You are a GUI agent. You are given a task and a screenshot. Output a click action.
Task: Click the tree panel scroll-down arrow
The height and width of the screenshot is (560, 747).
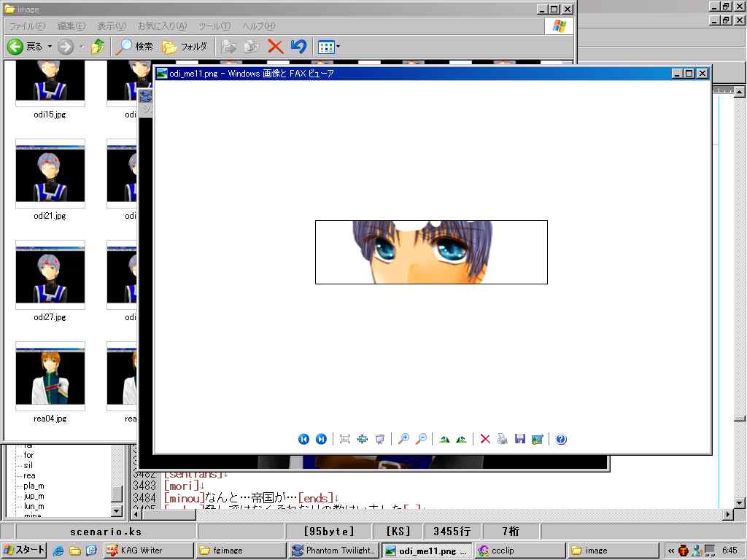[x=117, y=511]
